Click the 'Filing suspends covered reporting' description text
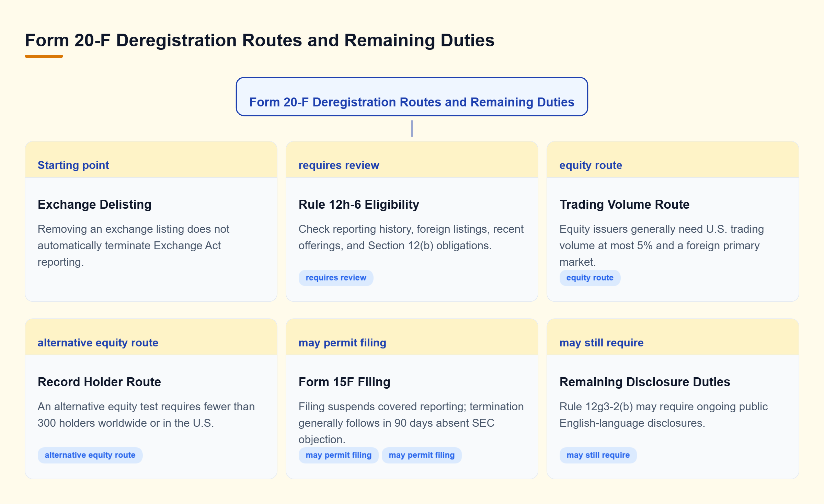824x504 pixels. (411, 423)
